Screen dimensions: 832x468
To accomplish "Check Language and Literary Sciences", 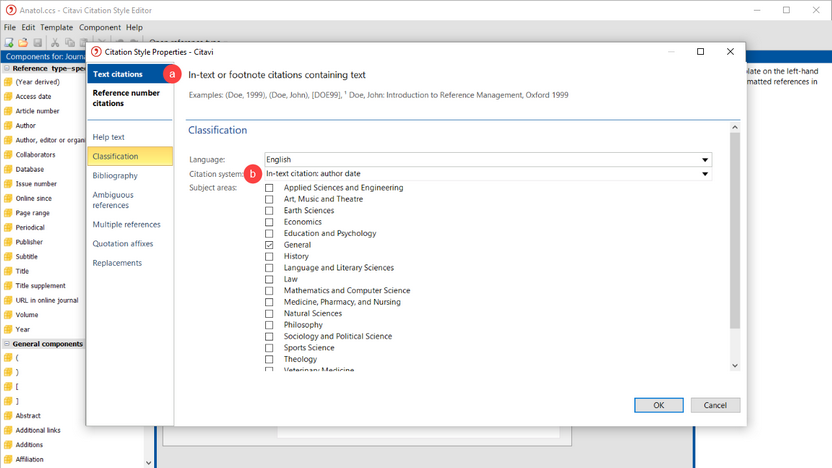I will [x=270, y=268].
